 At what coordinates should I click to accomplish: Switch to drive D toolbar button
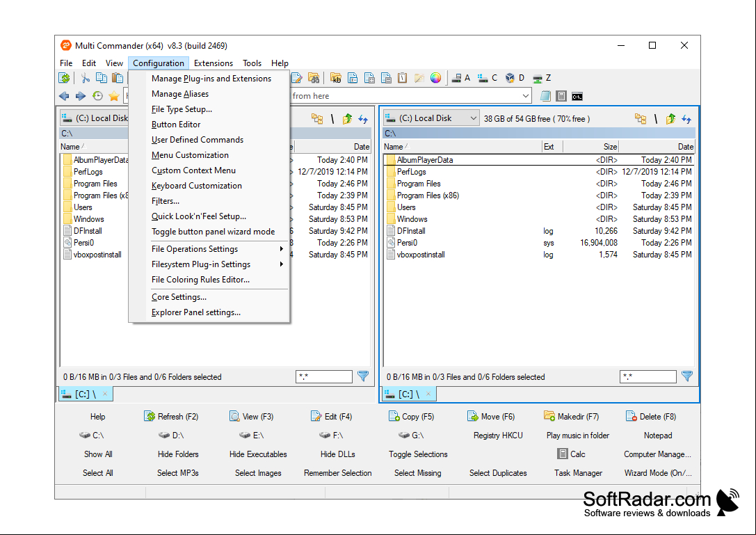515,78
